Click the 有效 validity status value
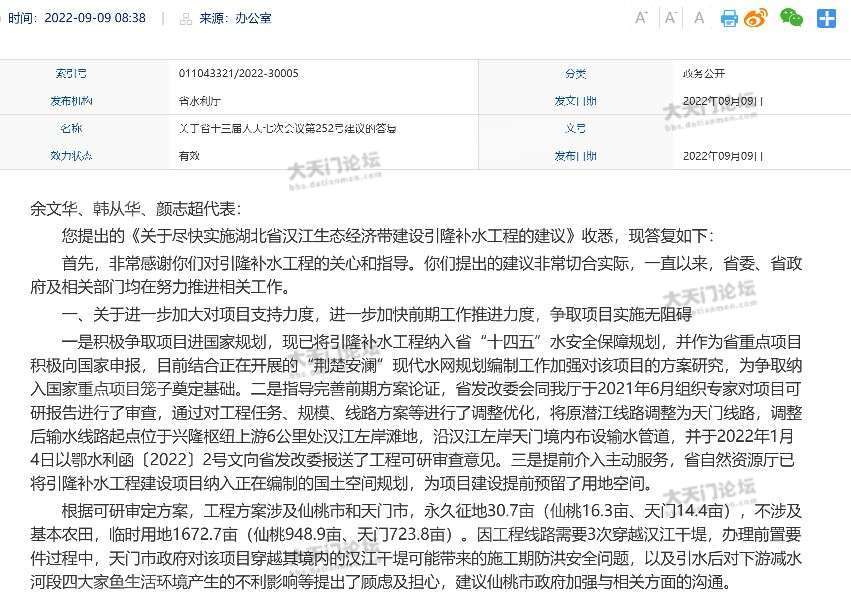This screenshot has width=851, height=595. 189,155
